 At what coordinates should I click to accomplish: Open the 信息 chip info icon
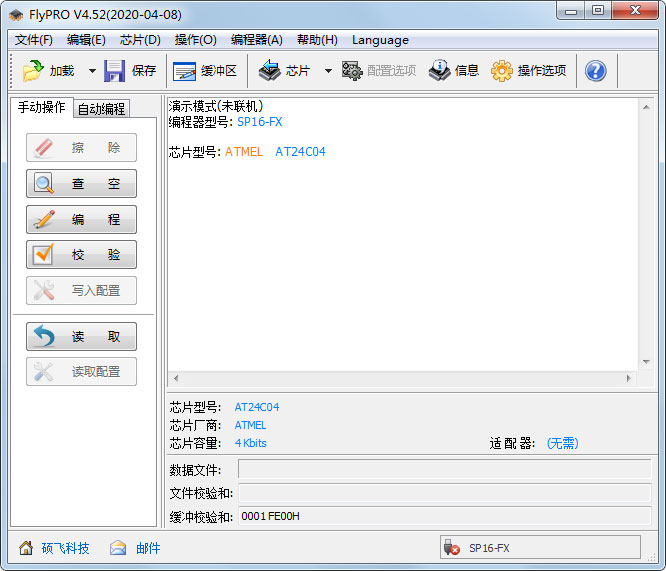coord(439,71)
